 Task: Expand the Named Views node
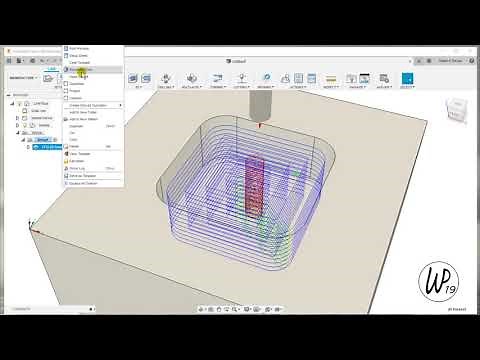[x=17, y=118]
